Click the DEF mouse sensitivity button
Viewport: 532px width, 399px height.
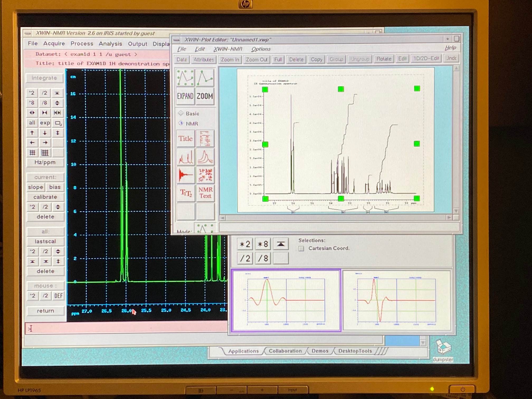point(58,296)
